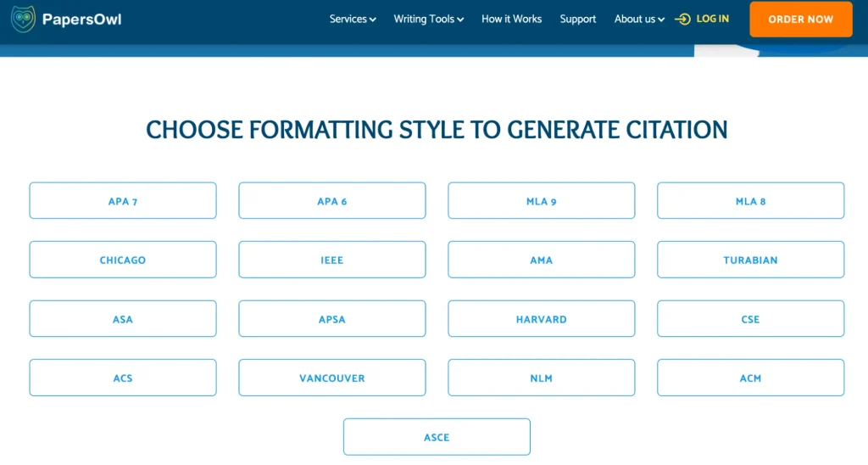Choose the AMA citation style
The width and height of the screenshot is (868, 465).
542,260
